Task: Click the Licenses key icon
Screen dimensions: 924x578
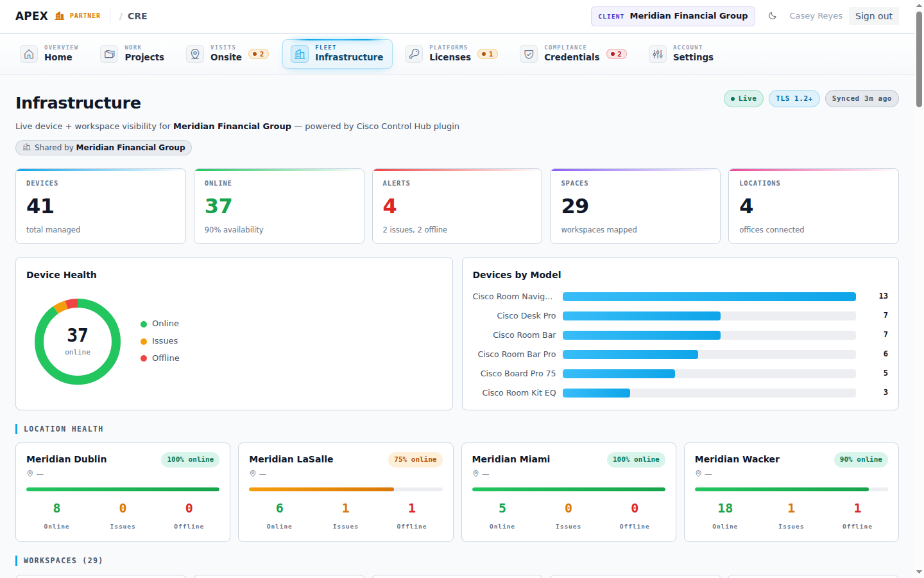Action: click(414, 54)
